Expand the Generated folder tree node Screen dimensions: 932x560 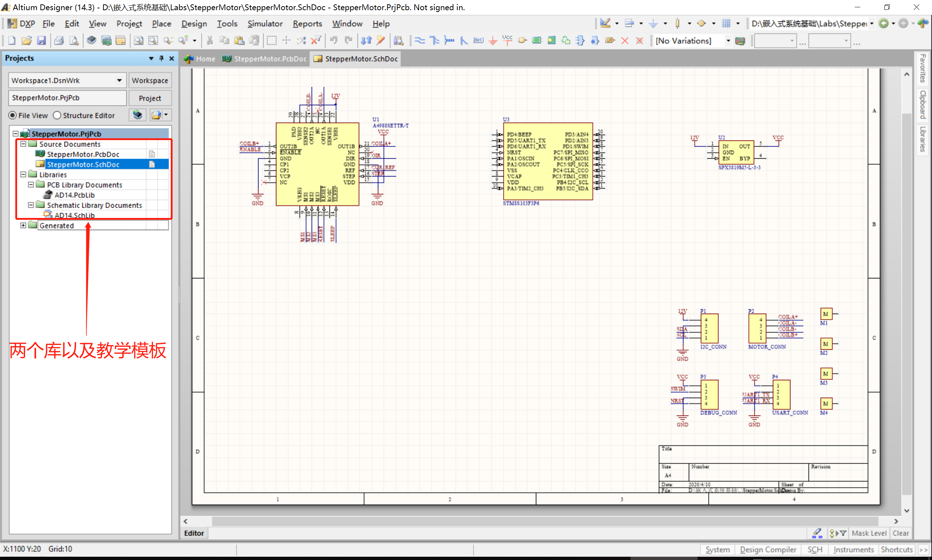click(x=23, y=225)
